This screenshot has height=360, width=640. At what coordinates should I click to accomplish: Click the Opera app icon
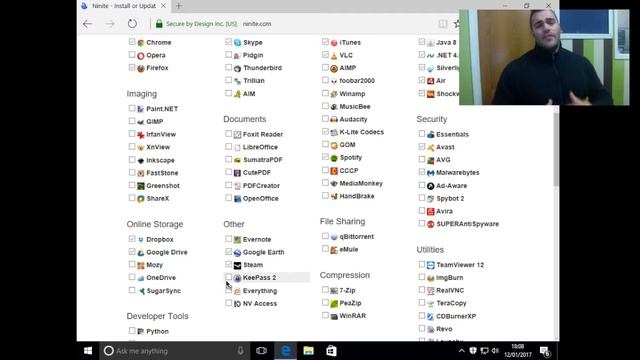coord(141,56)
